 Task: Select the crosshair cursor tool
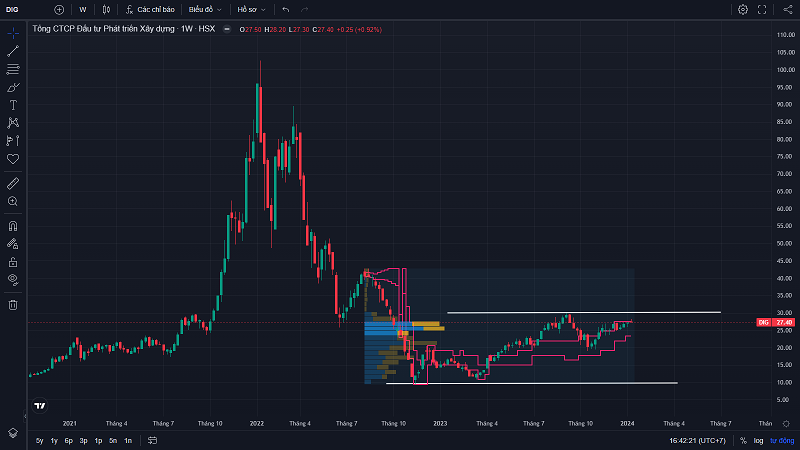(13, 33)
